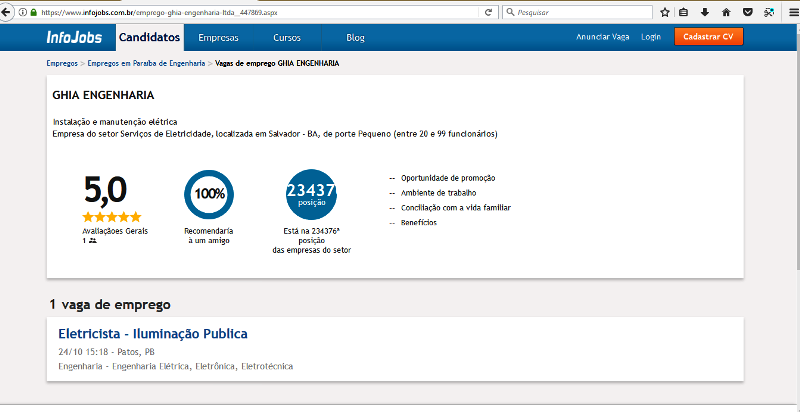View the green padlock security details
The width and height of the screenshot is (800, 412).
[34, 12]
